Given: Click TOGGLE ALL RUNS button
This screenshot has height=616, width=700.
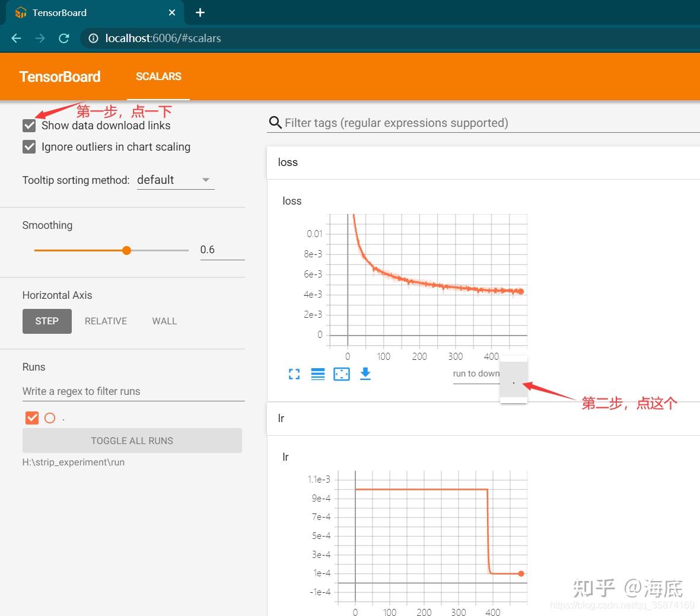Looking at the screenshot, I should click(x=132, y=441).
